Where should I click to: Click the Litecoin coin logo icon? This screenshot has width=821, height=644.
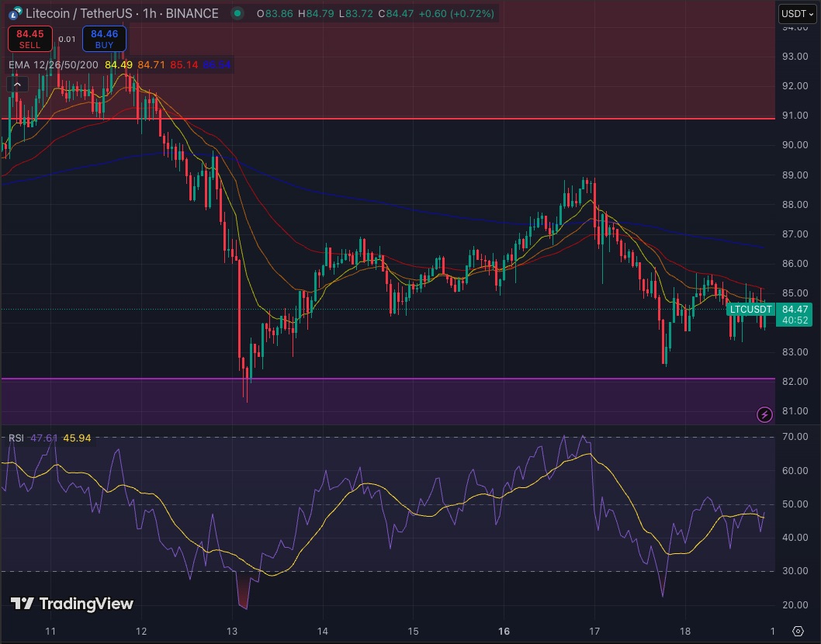(x=14, y=13)
